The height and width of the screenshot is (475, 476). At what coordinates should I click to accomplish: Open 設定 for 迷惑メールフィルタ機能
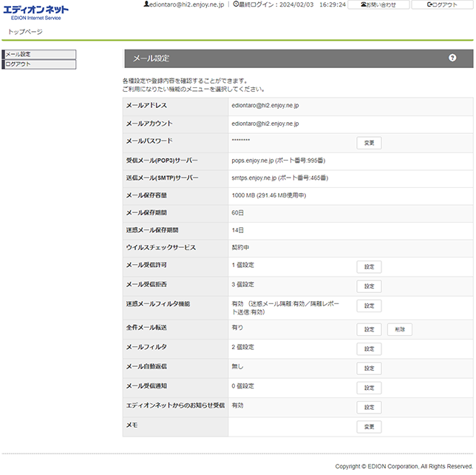(x=369, y=306)
